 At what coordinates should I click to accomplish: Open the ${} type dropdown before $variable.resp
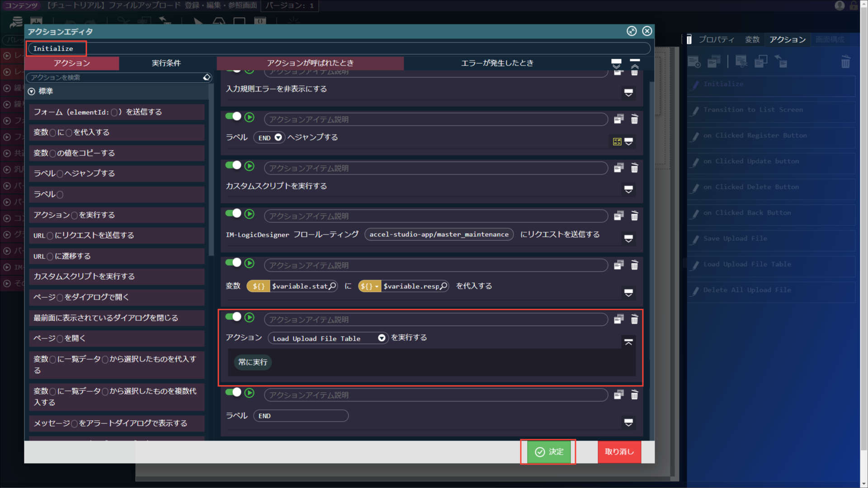tap(369, 286)
